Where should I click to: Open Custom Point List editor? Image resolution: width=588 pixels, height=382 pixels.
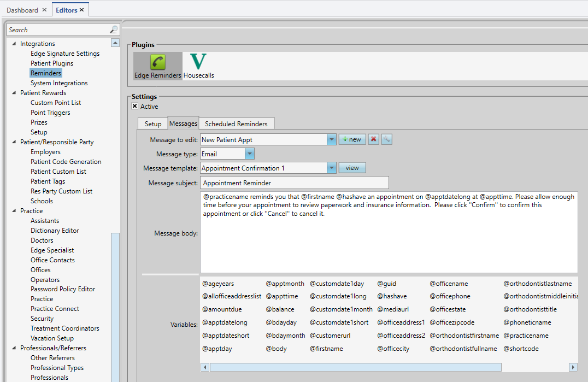point(56,103)
